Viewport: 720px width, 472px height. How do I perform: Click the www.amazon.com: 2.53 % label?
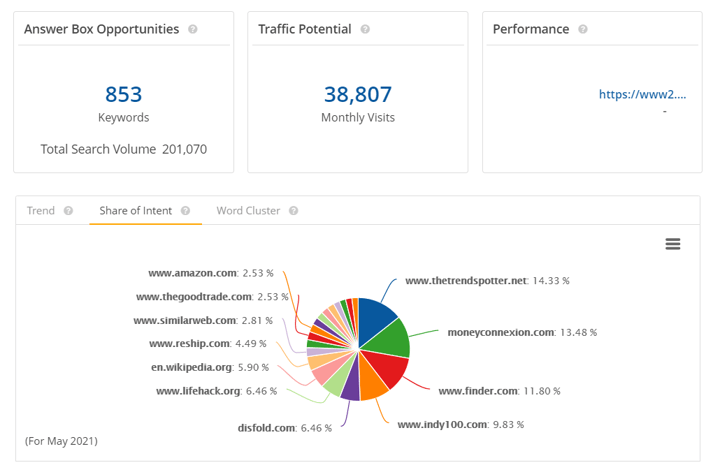pos(211,273)
